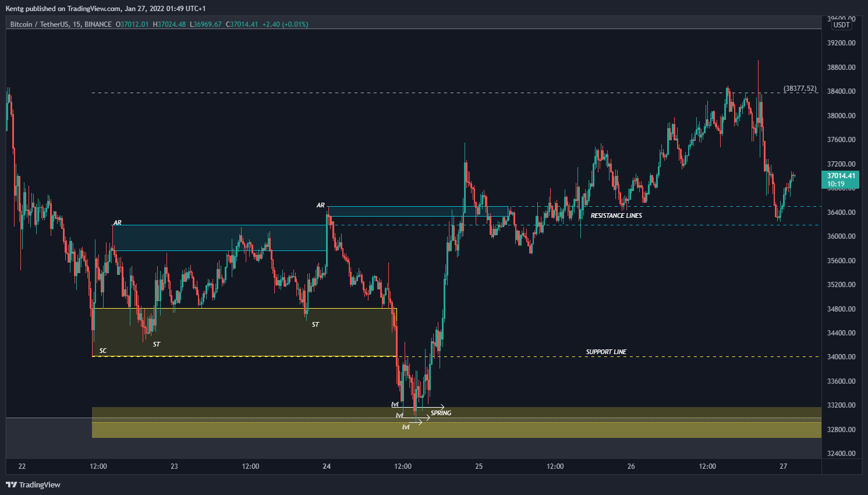Click the SPRING annotation label
Screen dimensions: 868x495
coord(441,413)
